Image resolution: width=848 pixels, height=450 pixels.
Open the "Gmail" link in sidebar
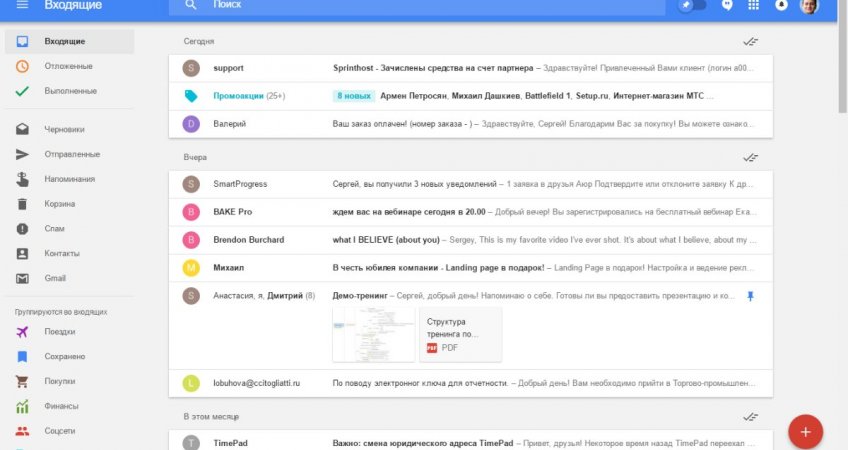[55, 278]
